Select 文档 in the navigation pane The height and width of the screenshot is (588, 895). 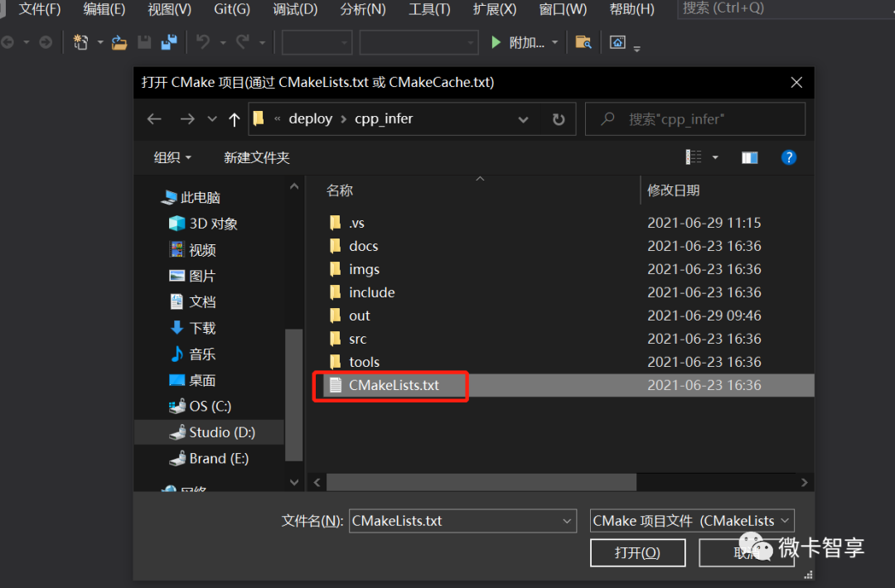coord(192,301)
